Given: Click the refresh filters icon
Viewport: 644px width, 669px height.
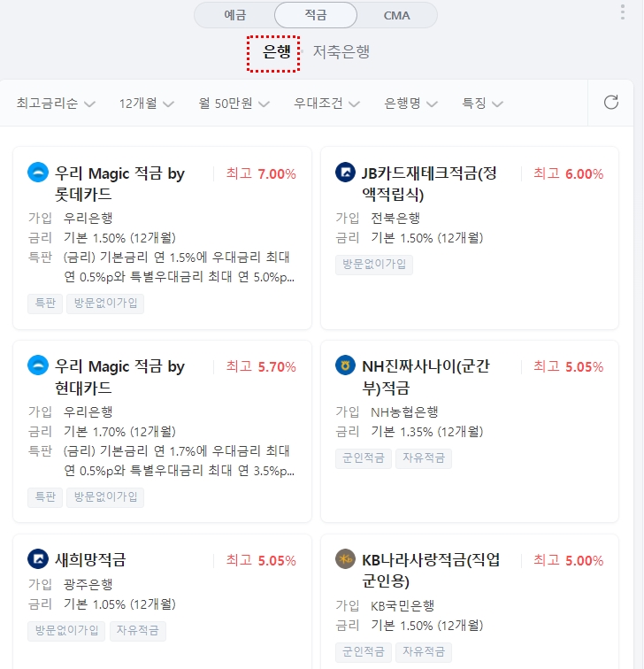Looking at the screenshot, I should click(x=610, y=103).
